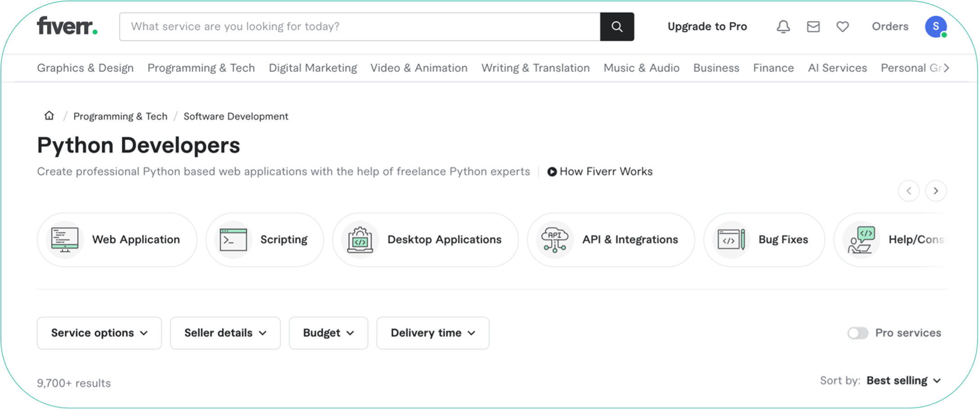Select the Web Application label
Viewport: 980px width, 410px height.
pyautogui.click(x=136, y=239)
